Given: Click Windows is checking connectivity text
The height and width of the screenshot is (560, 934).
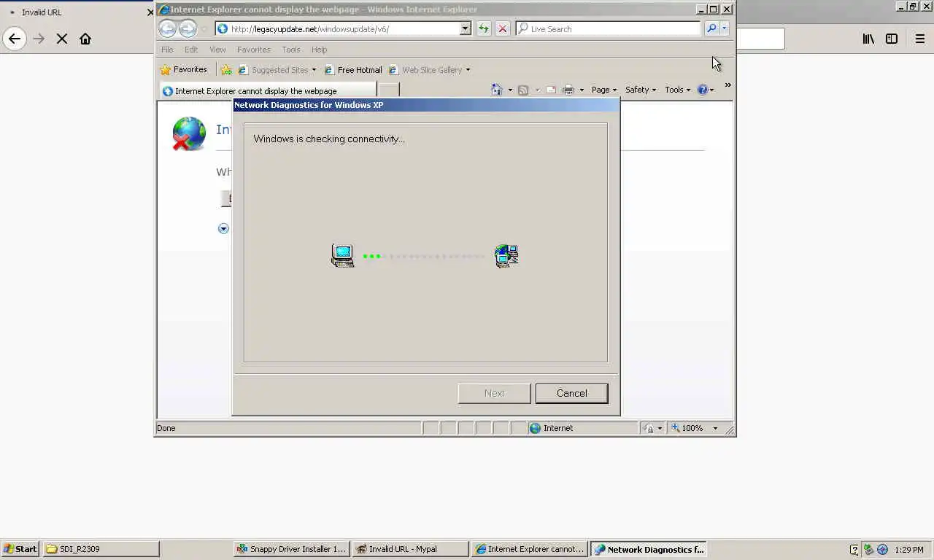Looking at the screenshot, I should click(x=329, y=139).
